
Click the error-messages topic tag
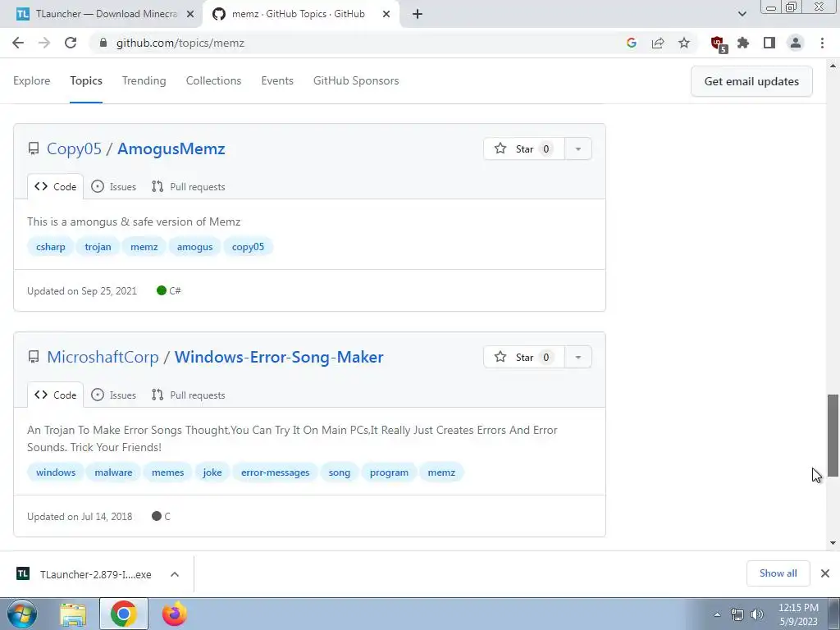pyautogui.click(x=276, y=472)
